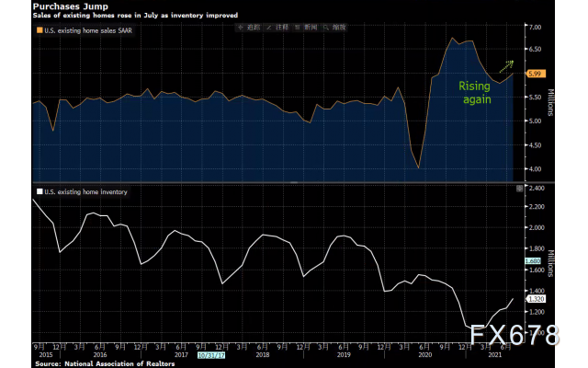Screen dimensions: 588x368
Task: Toggle the orange home sales SAAR legend box
Action: [x=38, y=31]
